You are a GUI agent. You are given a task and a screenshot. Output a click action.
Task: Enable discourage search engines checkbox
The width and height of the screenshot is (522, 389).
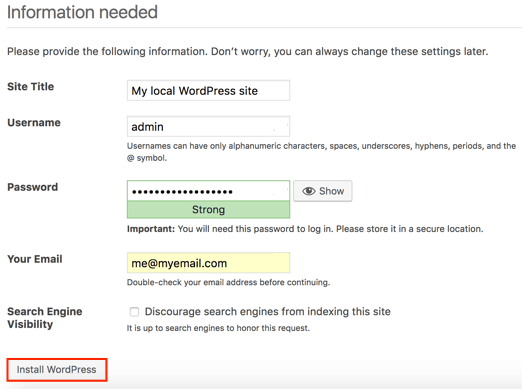(x=134, y=312)
